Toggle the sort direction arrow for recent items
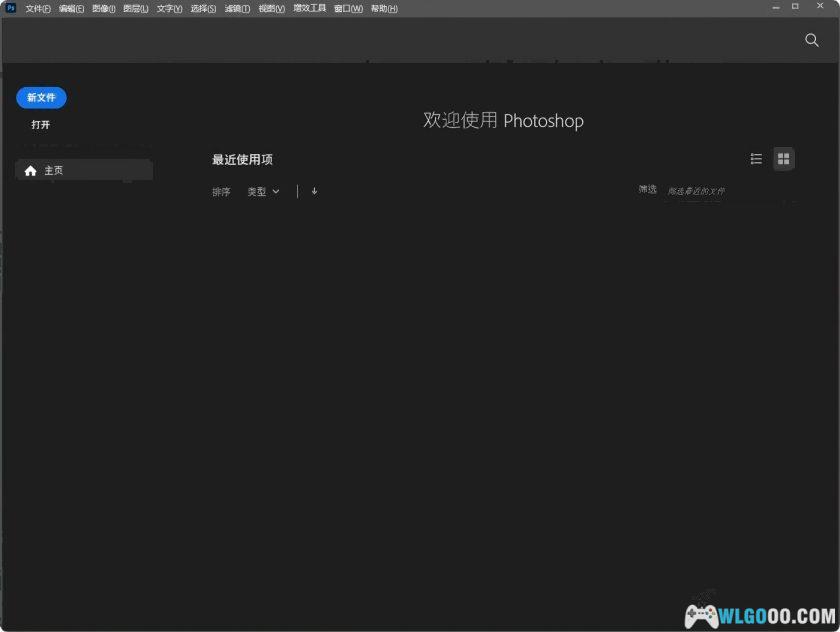This screenshot has width=840, height=632. point(314,191)
